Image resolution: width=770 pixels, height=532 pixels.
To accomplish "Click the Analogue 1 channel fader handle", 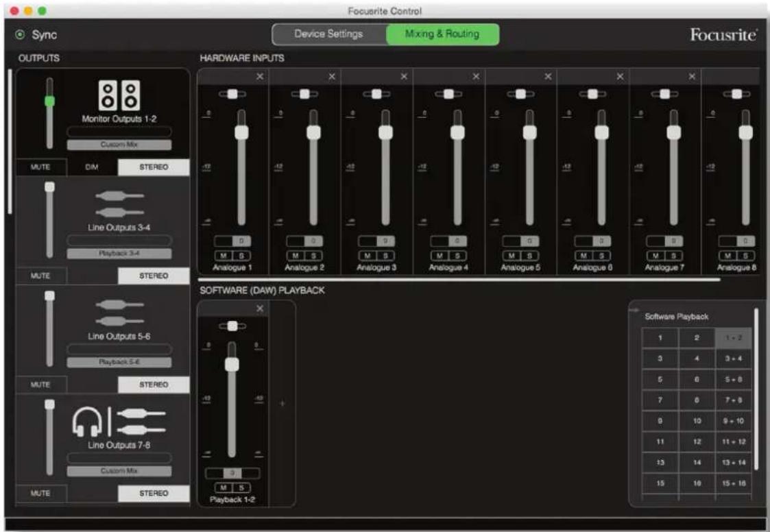I will 241,132.
